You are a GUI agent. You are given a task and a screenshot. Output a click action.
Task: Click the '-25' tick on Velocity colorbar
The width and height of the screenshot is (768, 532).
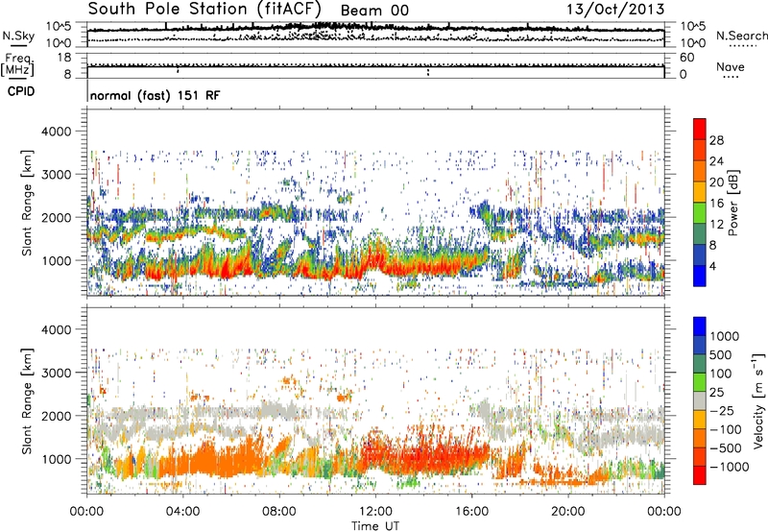pyautogui.click(x=722, y=410)
